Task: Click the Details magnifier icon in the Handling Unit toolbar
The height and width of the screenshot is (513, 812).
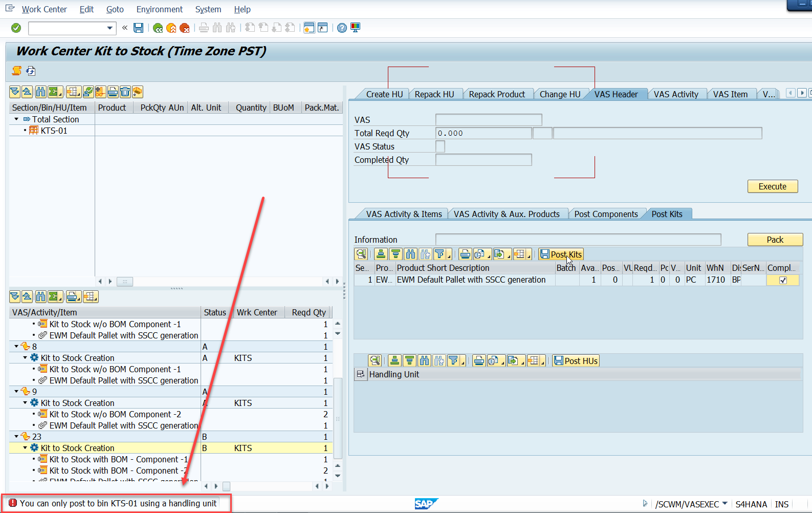Action: [375, 361]
